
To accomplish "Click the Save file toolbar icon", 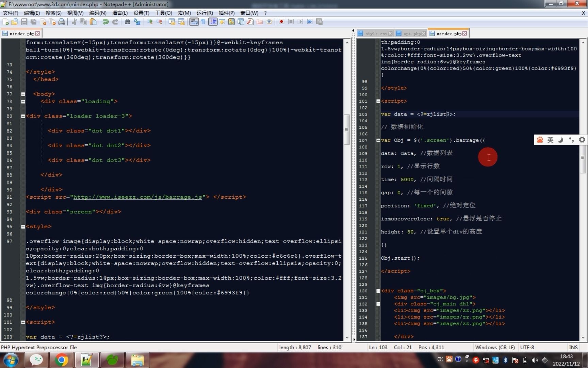I will [x=24, y=22].
